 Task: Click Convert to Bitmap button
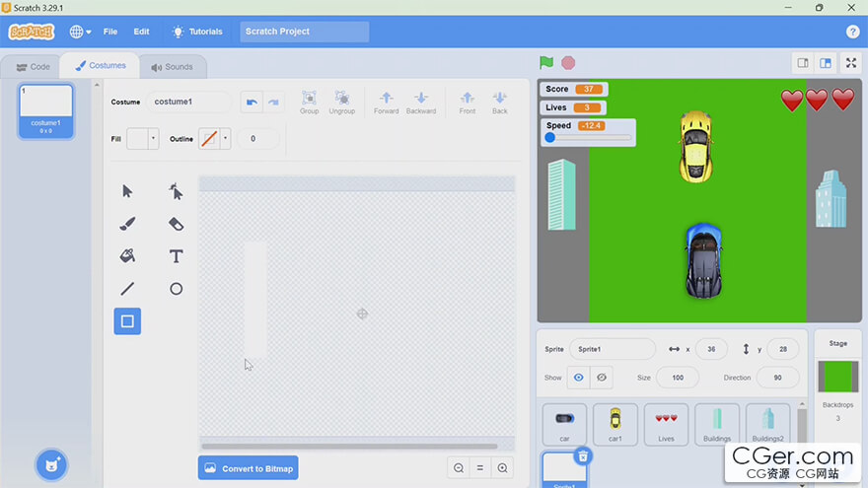click(248, 468)
